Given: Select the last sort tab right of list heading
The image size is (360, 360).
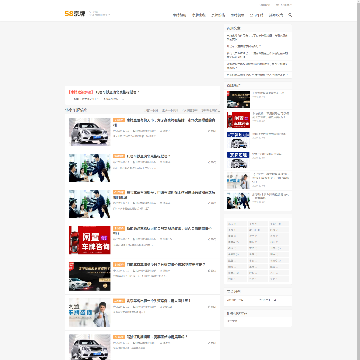Looking at the screenshot, I should (210, 110).
